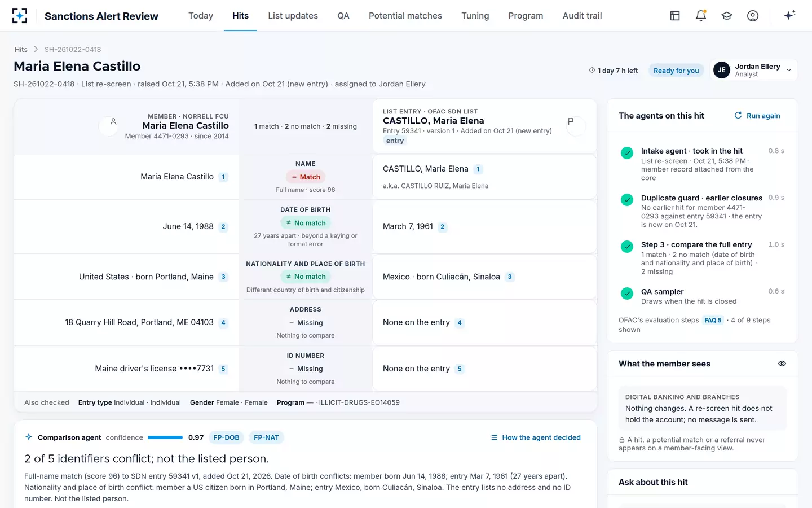Click the Ready for you status badge

[676, 71]
